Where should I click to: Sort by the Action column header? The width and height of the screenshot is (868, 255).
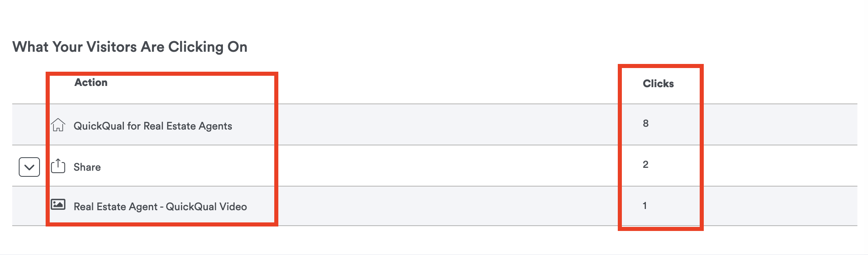click(x=91, y=82)
